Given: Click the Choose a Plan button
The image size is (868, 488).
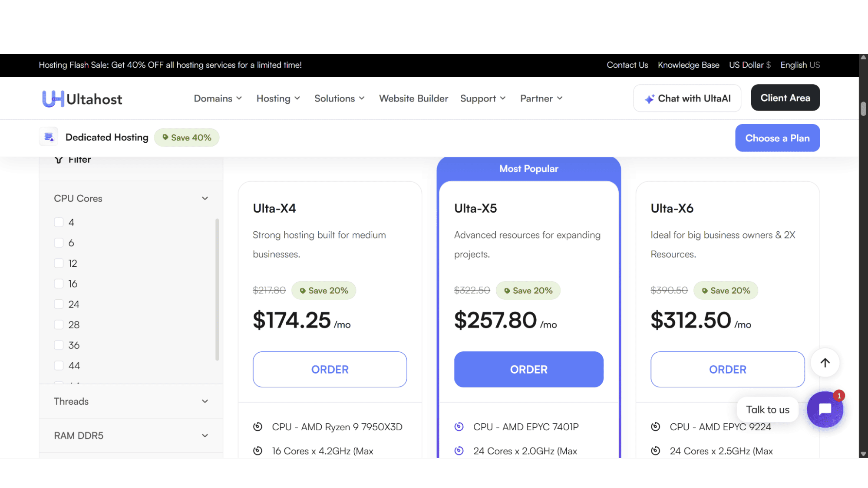Looking at the screenshot, I should [777, 138].
